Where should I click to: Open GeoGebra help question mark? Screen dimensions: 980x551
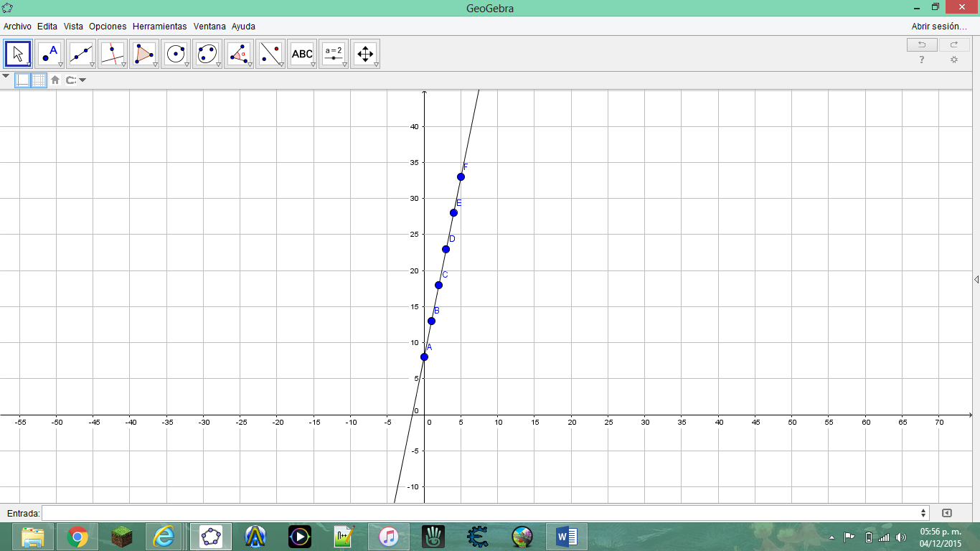922,60
